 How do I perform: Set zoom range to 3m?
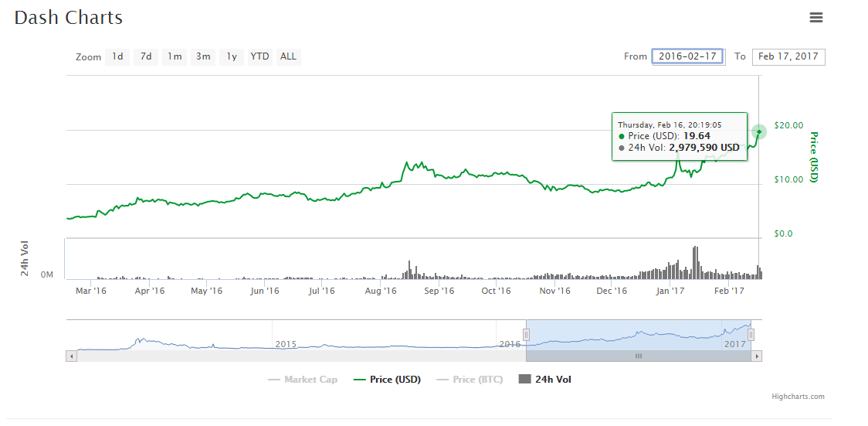point(203,56)
